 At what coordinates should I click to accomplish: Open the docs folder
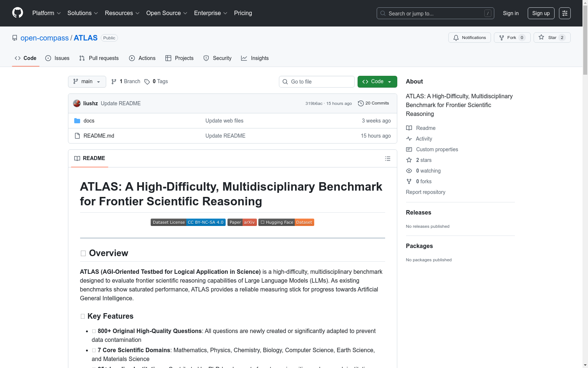[x=89, y=121]
